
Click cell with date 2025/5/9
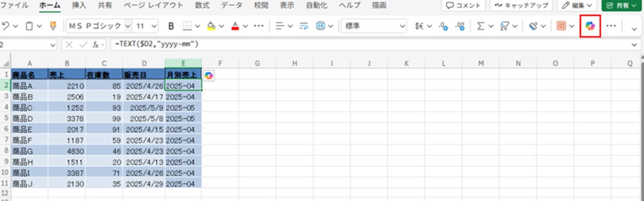pos(144,107)
